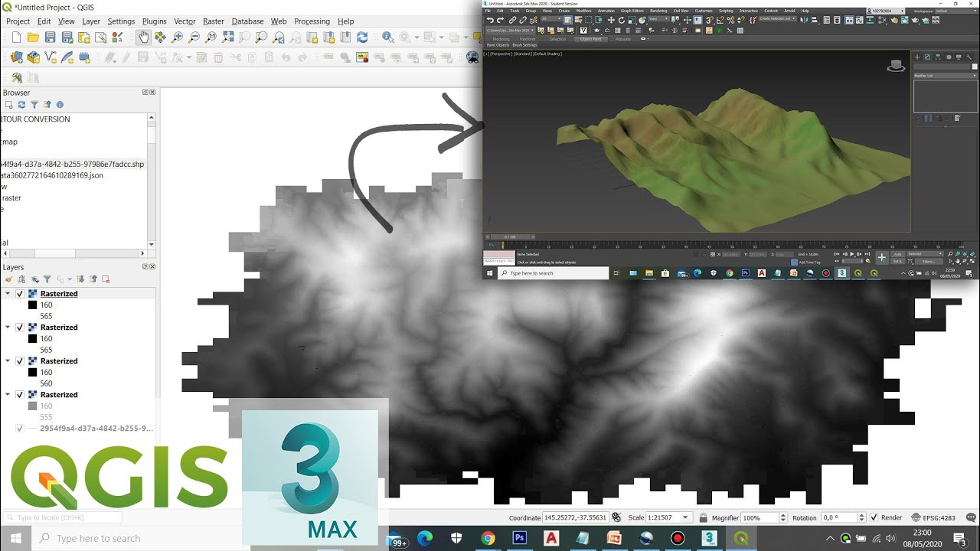The image size is (980, 551).
Task: Select the 2954f9a4 .shp file in Browser
Action: 72,165
